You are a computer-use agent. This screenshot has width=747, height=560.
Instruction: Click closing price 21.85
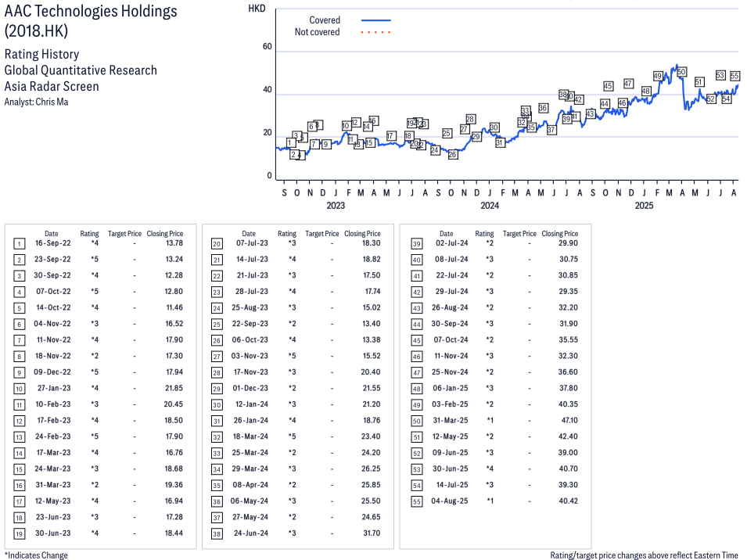174,388
